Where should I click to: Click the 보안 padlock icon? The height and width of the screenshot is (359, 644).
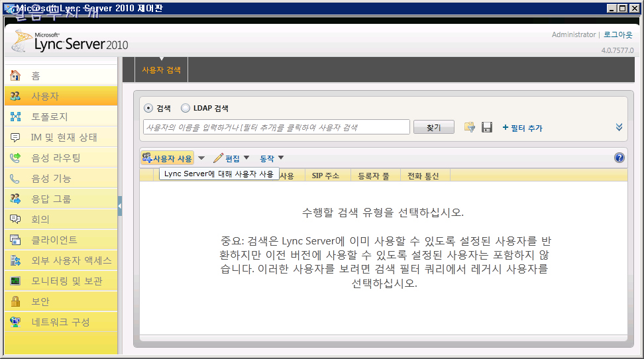(x=15, y=301)
